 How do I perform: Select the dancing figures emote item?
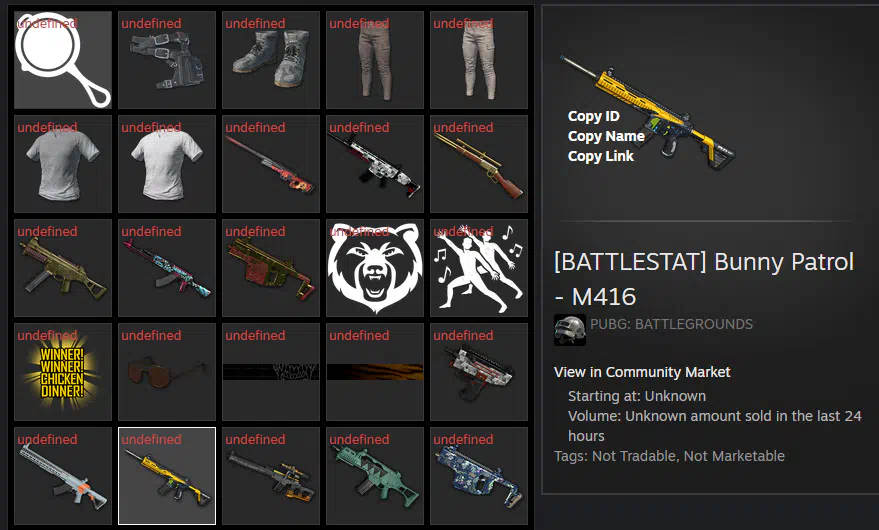[479, 268]
